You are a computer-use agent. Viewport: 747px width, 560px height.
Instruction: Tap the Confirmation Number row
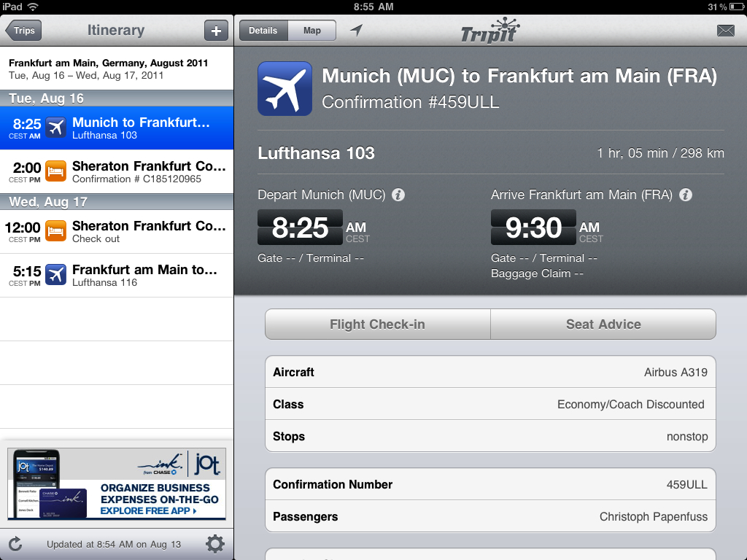coord(489,484)
